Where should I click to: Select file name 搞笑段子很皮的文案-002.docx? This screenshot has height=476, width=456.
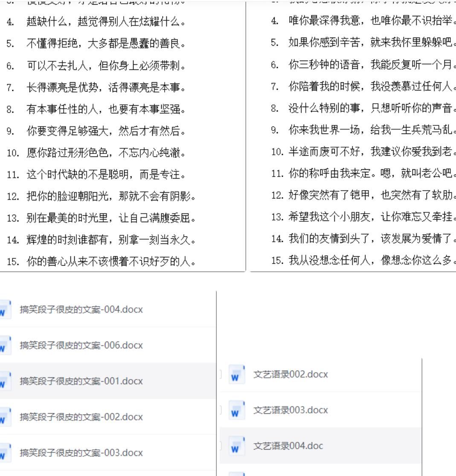click(x=81, y=417)
